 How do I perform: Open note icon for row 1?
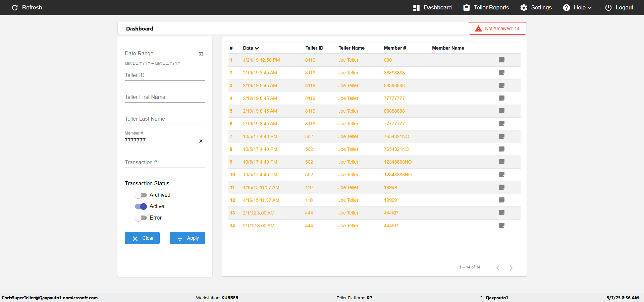point(502,60)
